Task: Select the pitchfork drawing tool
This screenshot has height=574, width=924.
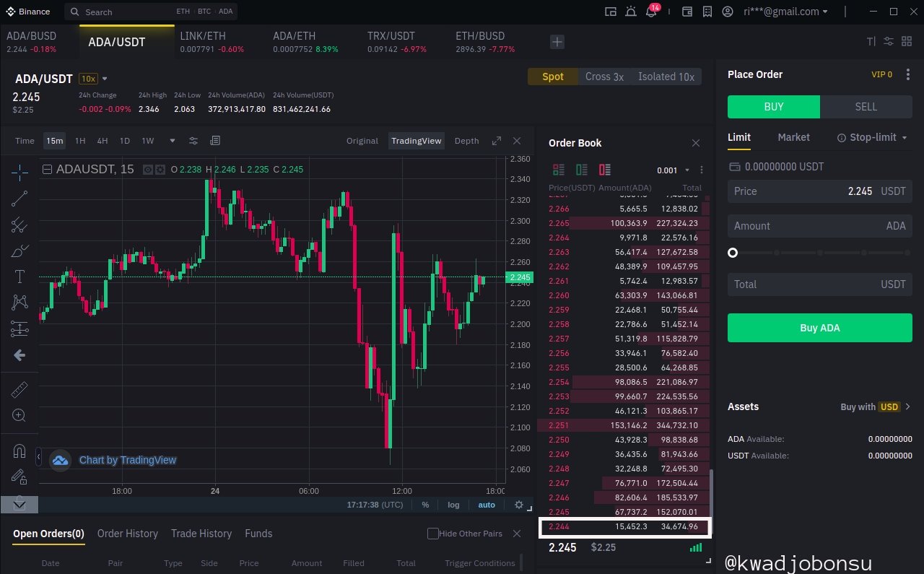Action: tap(19, 225)
